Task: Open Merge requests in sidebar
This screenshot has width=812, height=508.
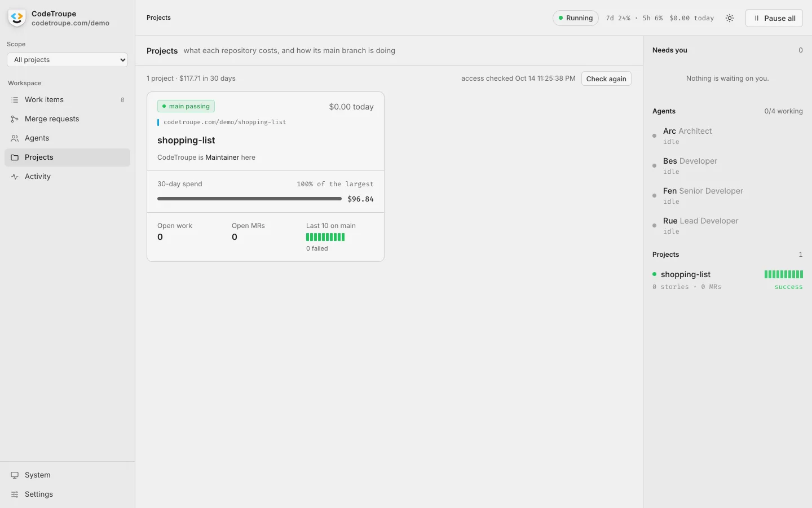Action: [68, 119]
